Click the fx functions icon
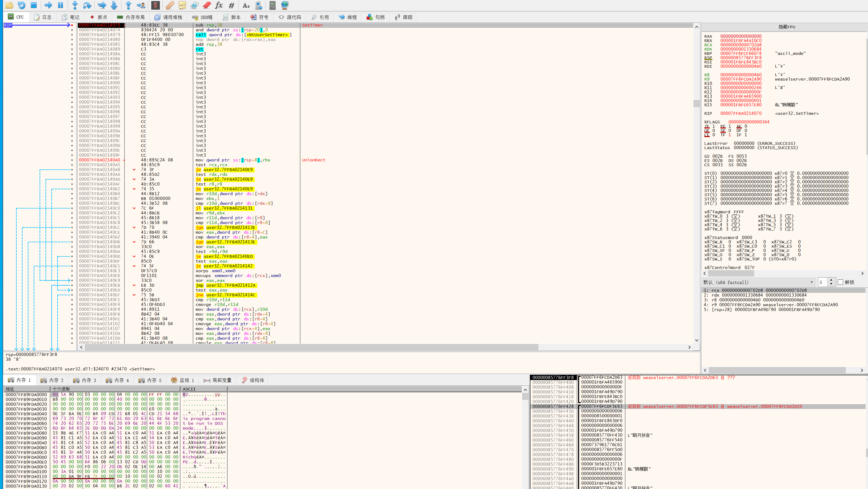The image size is (868, 489). point(219,5)
